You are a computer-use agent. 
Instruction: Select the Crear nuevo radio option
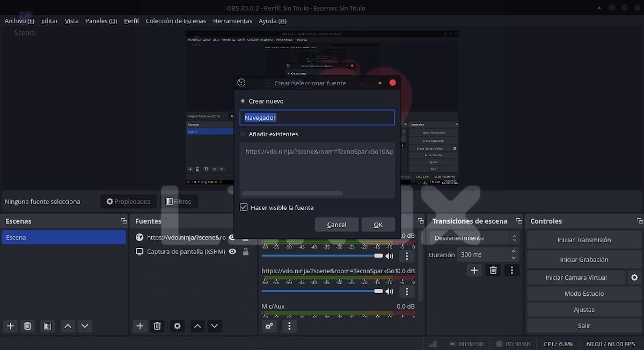point(243,101)
